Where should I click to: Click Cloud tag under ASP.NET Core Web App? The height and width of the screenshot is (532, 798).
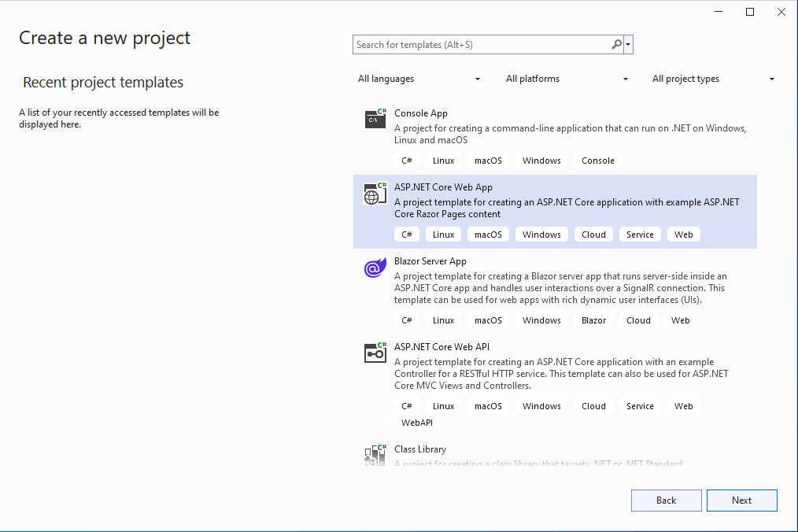593,235
